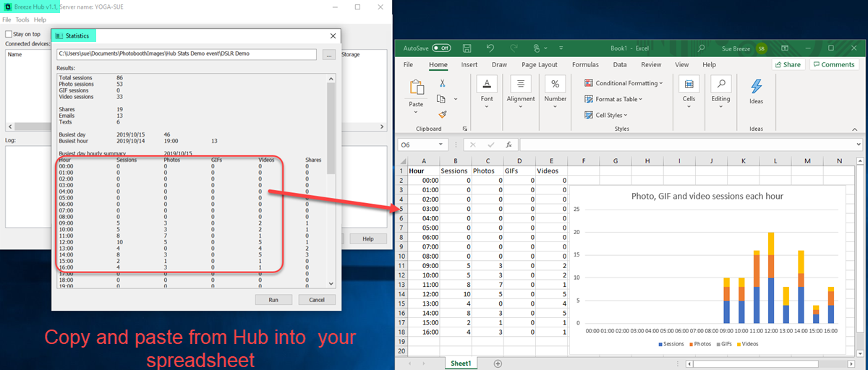Click the Share button in Excel
Image resolution: width=868 pixels, height=370 pixels.
788,64
